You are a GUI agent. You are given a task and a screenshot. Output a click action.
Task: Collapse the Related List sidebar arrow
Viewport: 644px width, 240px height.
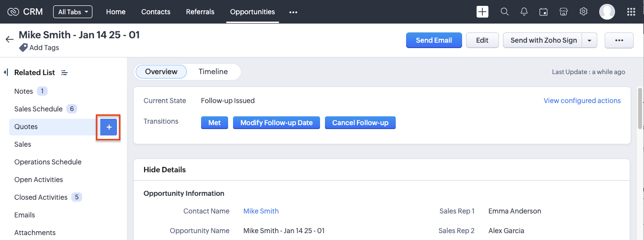5,72
